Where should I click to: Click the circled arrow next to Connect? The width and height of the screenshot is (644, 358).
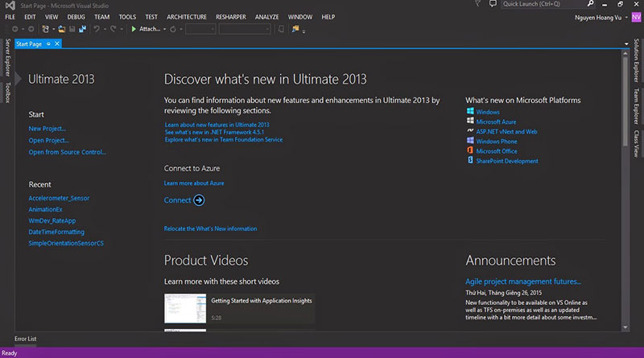pyautogui.click(x=199, y=200)
